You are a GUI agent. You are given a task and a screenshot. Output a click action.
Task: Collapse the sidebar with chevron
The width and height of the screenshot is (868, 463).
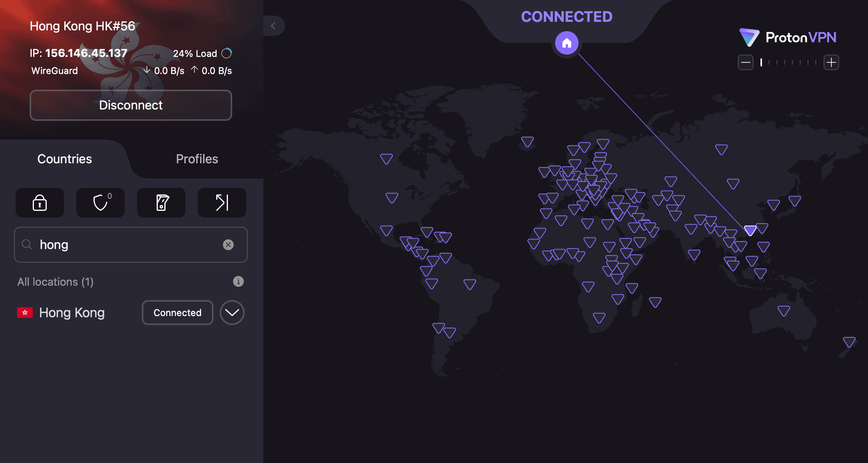[273, 26]
